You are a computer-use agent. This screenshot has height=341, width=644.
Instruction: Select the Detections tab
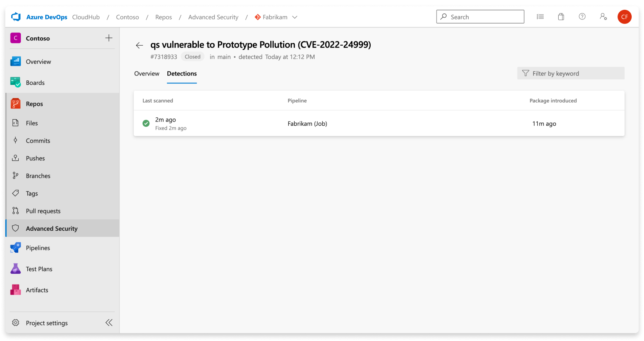coord(182,74)
